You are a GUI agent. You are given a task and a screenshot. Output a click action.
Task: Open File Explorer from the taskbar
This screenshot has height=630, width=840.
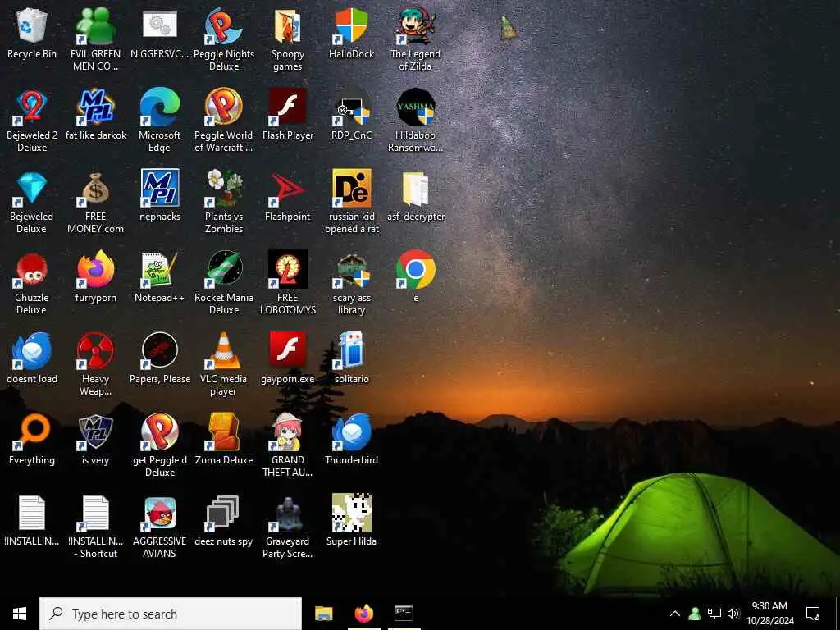pyautogui.click(x=323, y=614)
